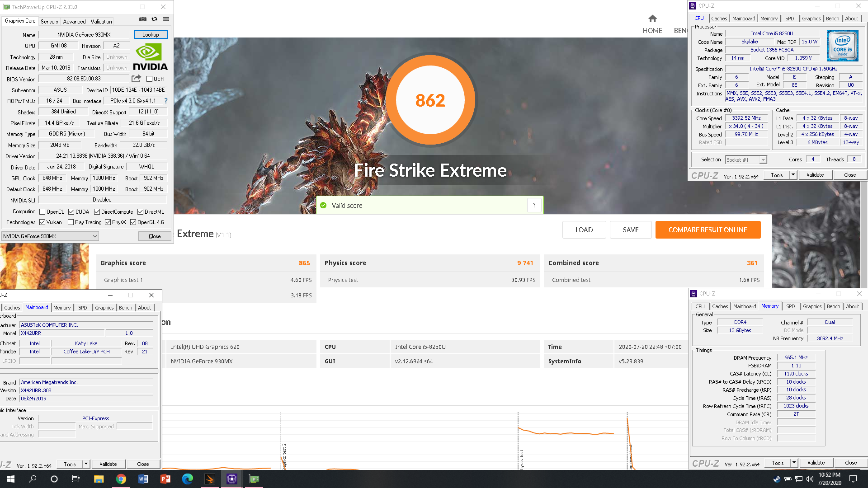
Task: Open SPD tab in CPU-Z Memory window
Action: (790, 306)
